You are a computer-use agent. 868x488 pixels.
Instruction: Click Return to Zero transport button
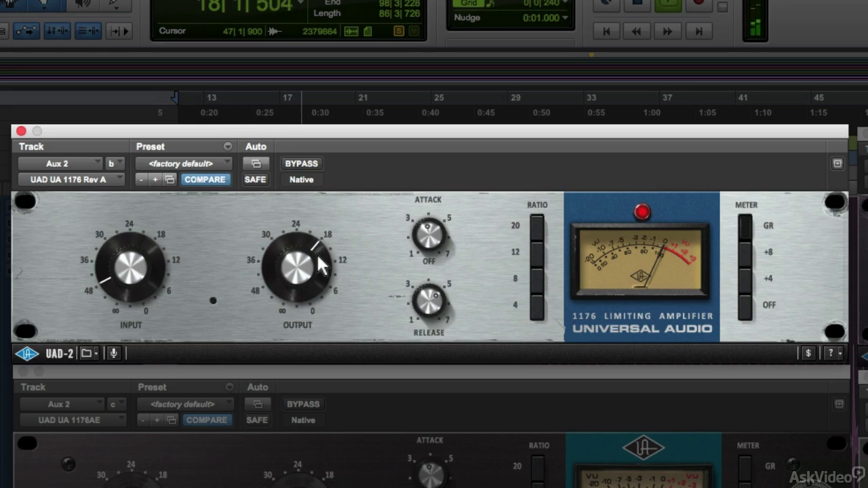click(x=606, y=31)
